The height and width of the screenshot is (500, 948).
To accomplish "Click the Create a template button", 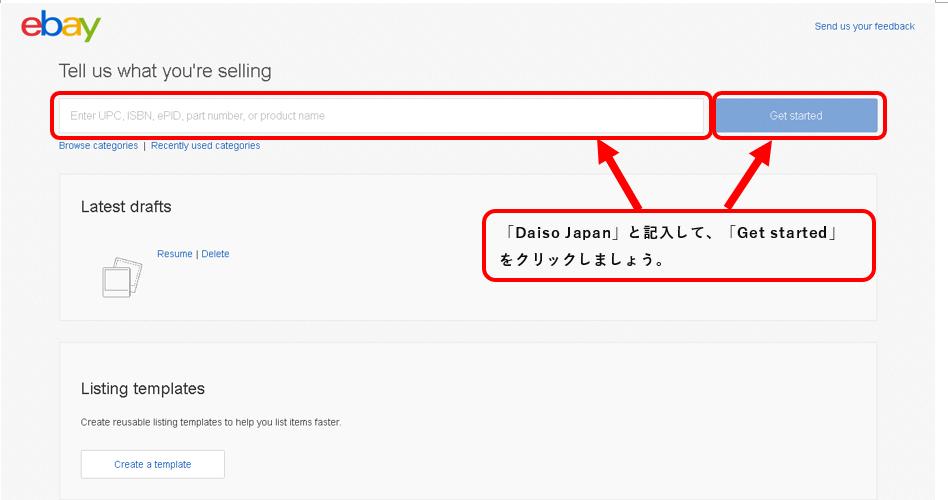I will pos(153,464).
